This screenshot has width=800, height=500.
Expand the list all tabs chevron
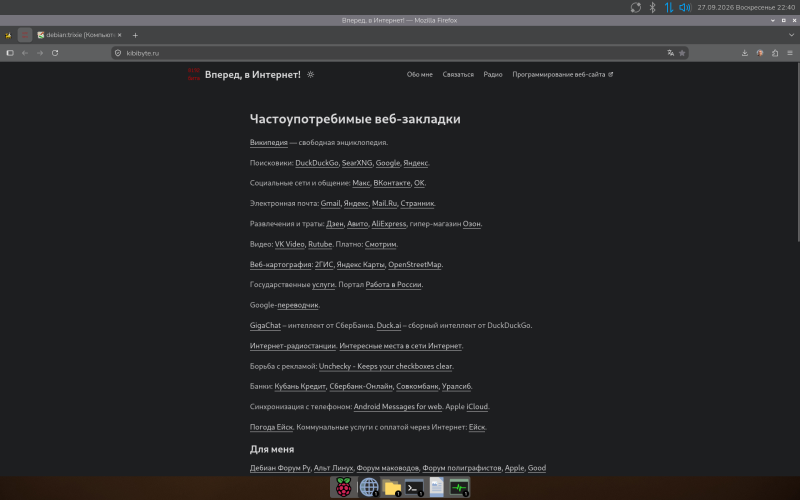tap(791, 35)
